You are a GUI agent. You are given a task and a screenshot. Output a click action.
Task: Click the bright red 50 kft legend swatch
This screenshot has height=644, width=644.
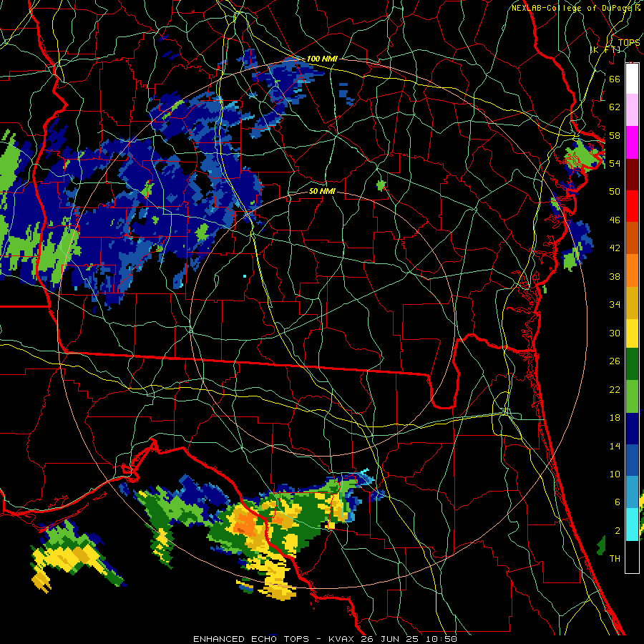coord(632,206)
